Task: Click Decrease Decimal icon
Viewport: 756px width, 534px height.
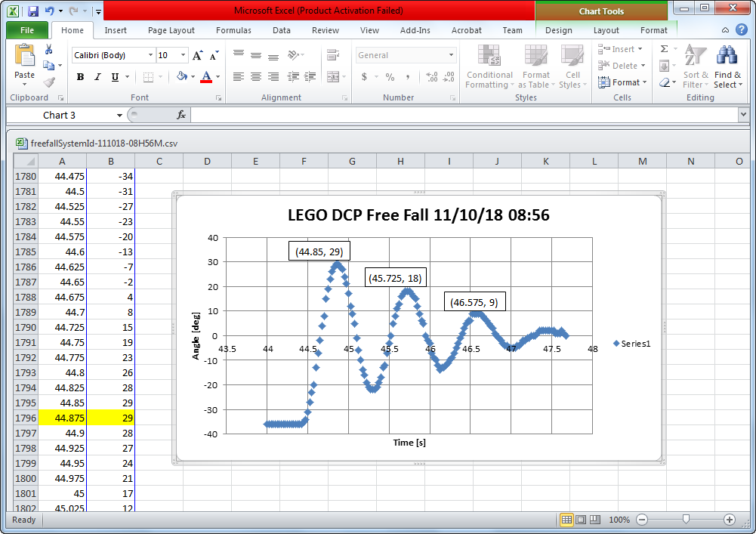Action: (449, 77)
